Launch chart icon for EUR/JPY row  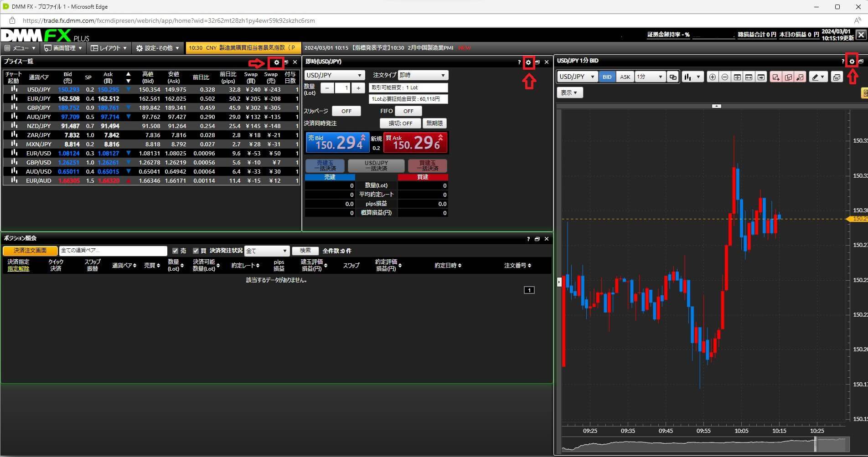pos(14,98)
